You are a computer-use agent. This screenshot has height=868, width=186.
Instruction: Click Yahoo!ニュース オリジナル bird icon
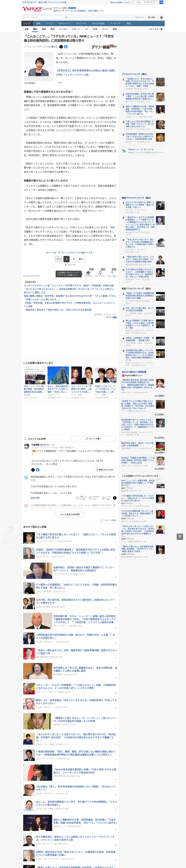(124, 151)
